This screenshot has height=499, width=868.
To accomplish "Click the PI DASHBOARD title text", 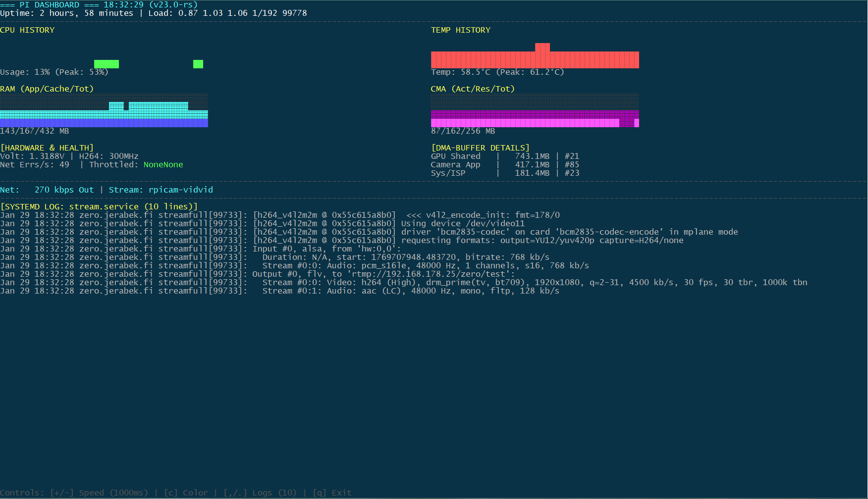I will click(49, 5).
